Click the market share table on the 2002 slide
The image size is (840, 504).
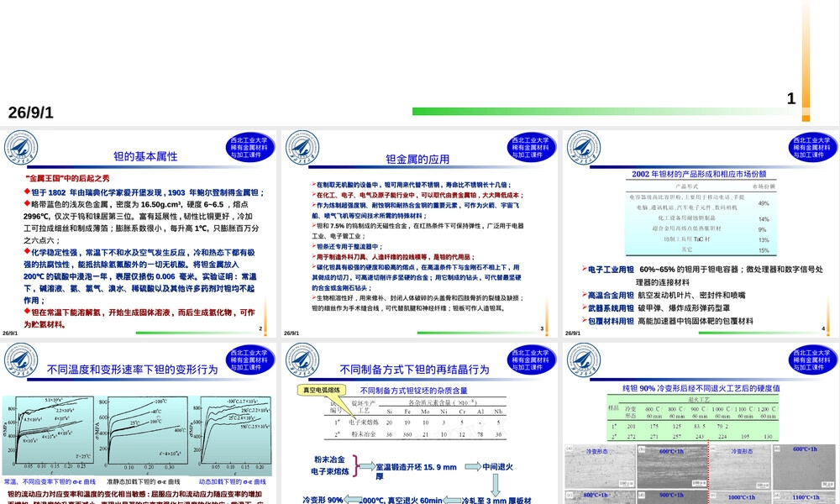coord(701,218)
